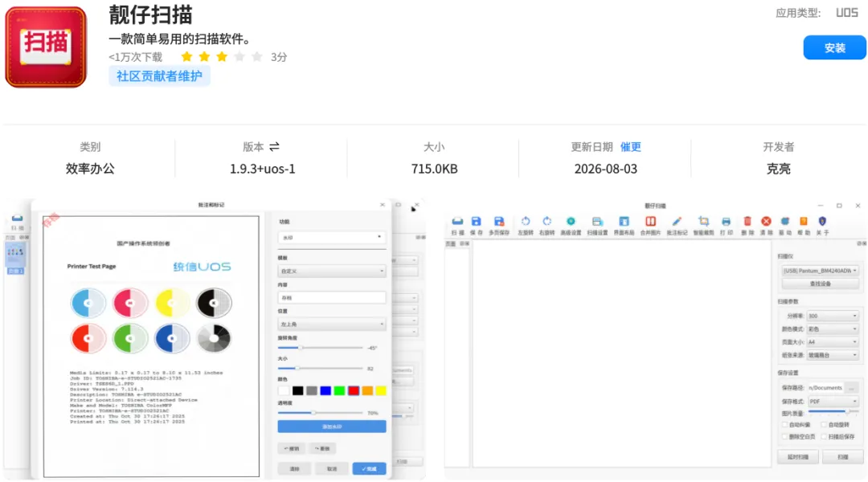Click the 清除 button in annotation dialog
Screen dimensions: 868x482
pyautogui.click(x=294, y=468)
